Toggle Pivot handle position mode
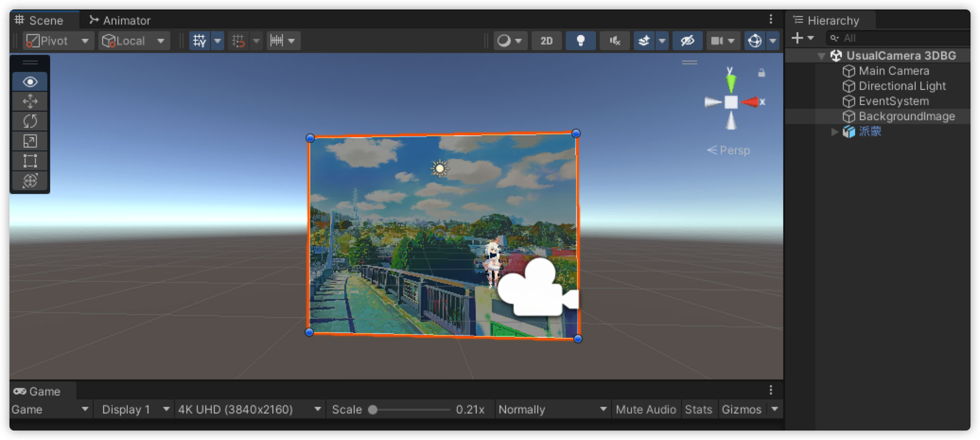 tap(58, 41)
